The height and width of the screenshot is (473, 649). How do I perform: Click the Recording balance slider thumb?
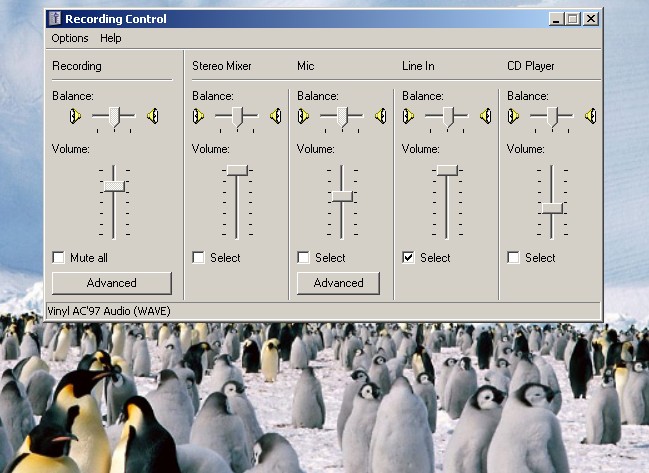[x=114, y=117]
